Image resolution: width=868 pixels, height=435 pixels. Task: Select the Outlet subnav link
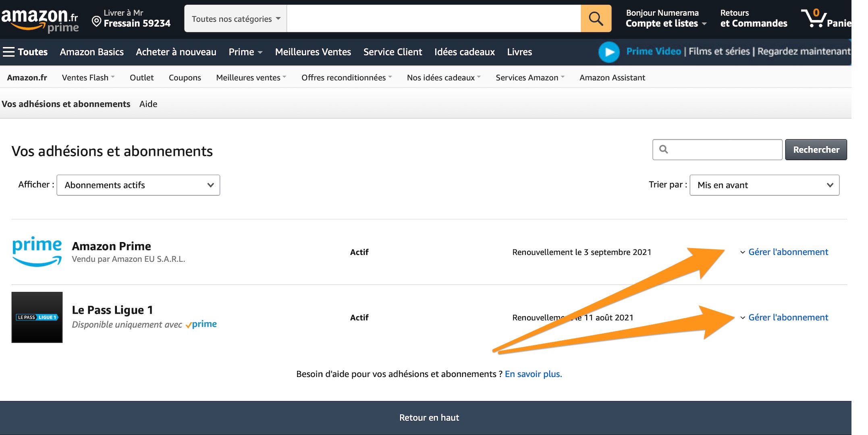[x=141, y=77]
